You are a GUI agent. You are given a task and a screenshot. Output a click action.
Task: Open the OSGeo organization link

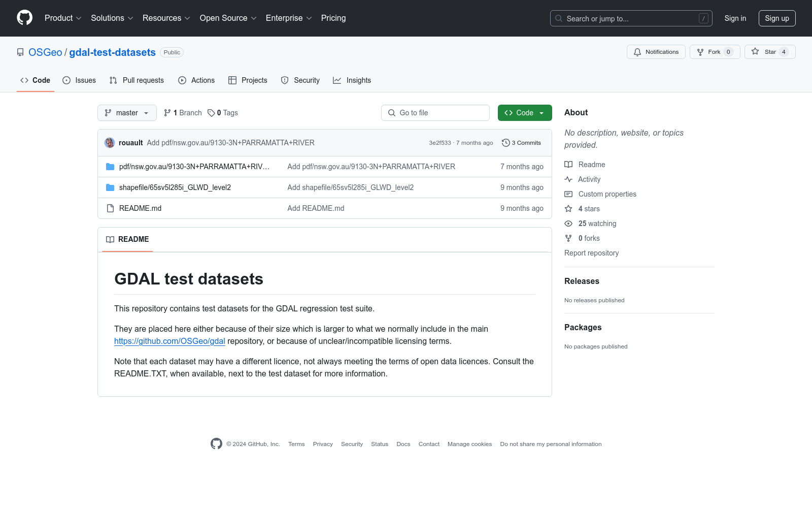(45, 52)
